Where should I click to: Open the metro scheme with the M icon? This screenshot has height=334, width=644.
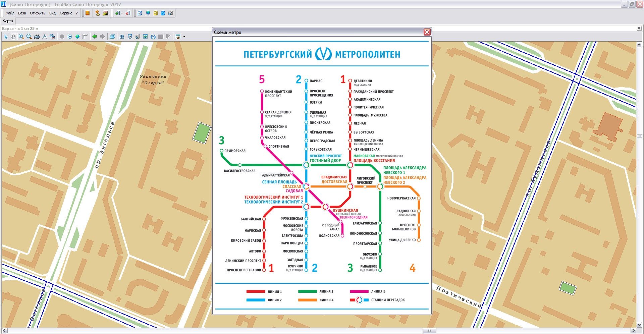(x=153, y=37)
